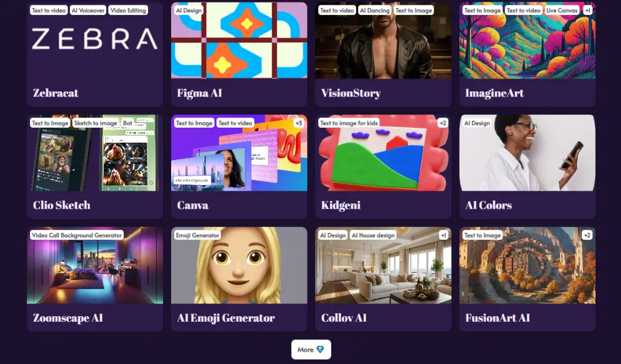Open the Figma AI title link
The width and height of the screenshot is (621, 364).
(x=199, y=93)
